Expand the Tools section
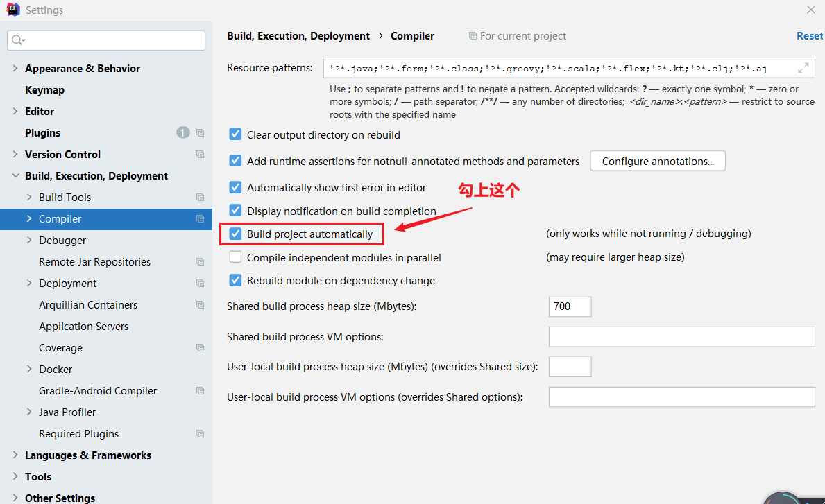This screenshot has height=504, width=825. (x=15, y=477)
